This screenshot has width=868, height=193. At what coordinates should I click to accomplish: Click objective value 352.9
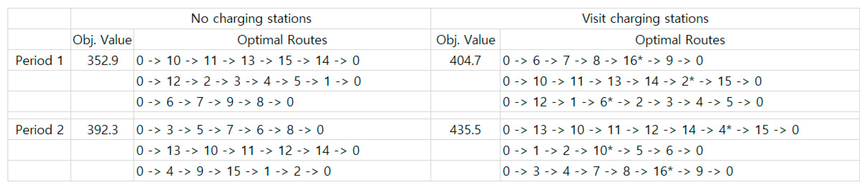coord(103,60)
